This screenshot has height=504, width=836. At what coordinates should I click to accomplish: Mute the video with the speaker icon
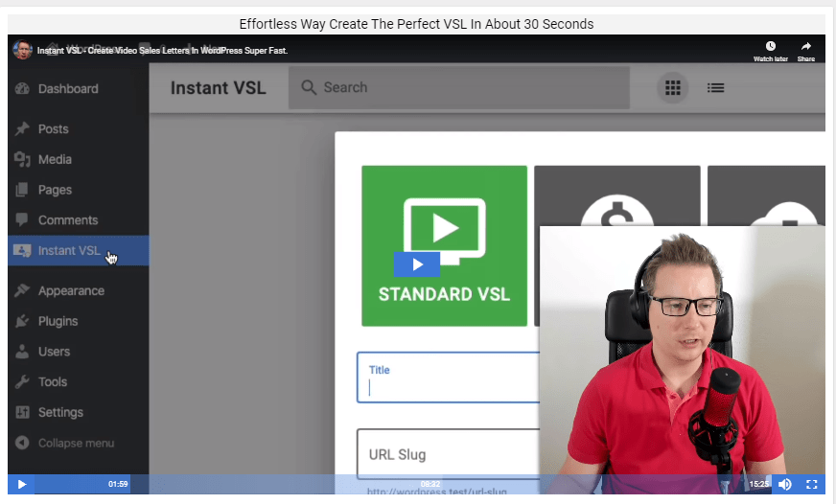(785, 484)
